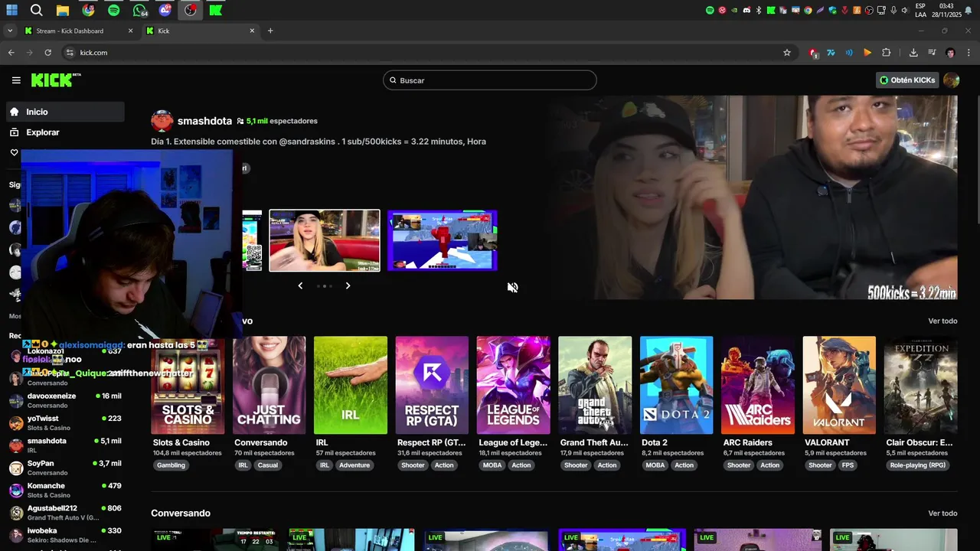The width and height of the screenshot is (980, 551).
Task: Open IRL category card
Action: 351,385
